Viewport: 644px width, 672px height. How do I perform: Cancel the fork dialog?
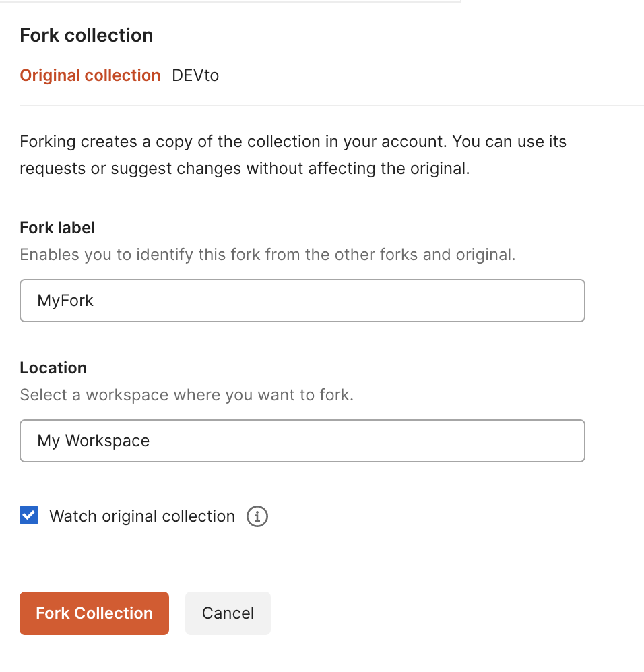click(x=228, y=613)
